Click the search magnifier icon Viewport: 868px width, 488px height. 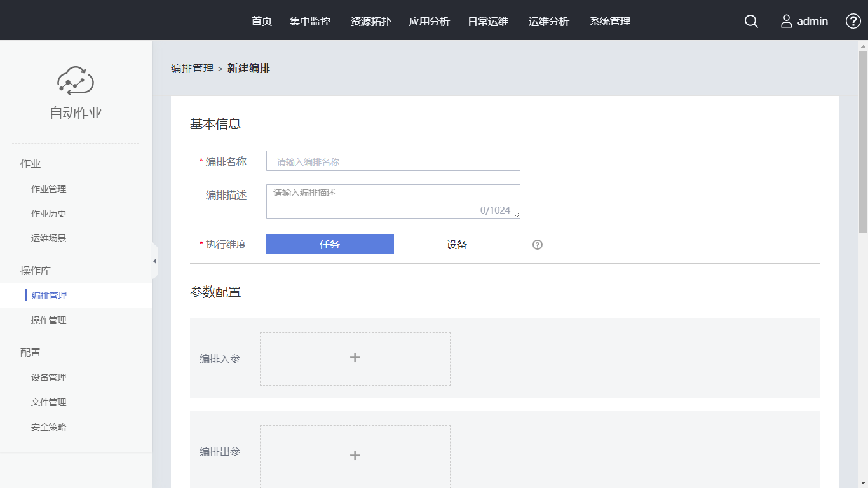pyautogui.click(x=751, y=22)
